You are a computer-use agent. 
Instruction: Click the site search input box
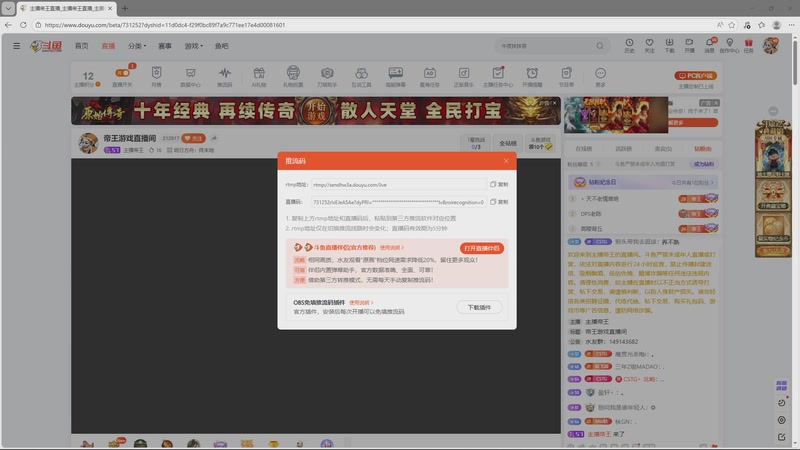tap(545, 46)
